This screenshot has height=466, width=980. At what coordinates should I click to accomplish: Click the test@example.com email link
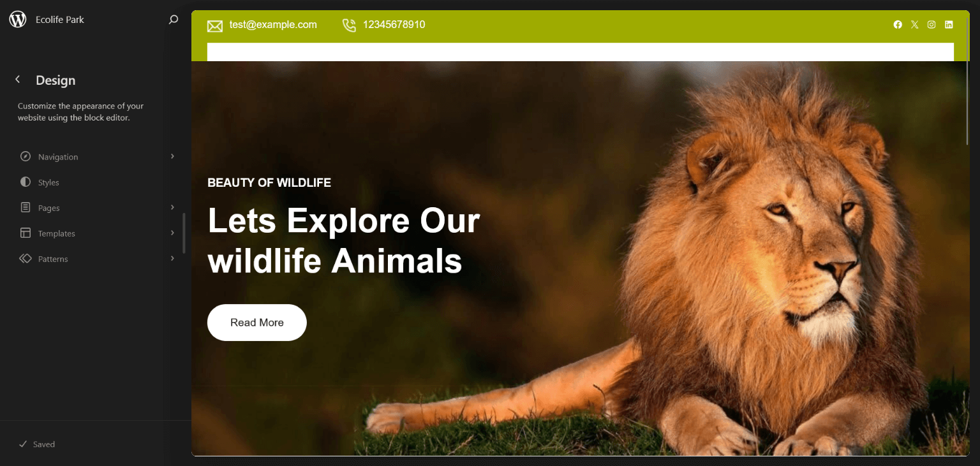(273, 25)
